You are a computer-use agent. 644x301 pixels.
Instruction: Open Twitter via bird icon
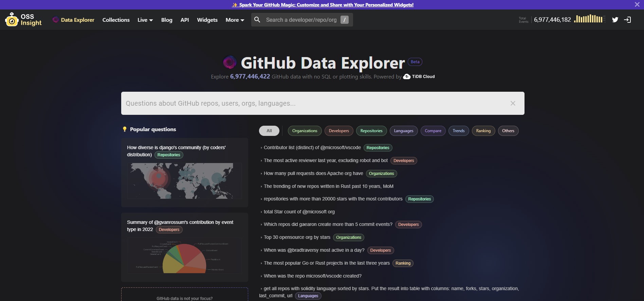(x=615, y=20)
